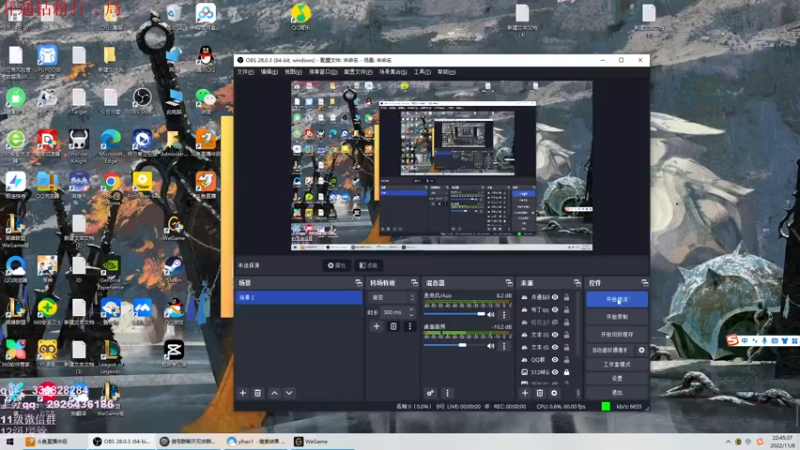Image resolution: width=800 pixels, height=450 pixels.
Task: Open OBS Studio desktop shortcut
Action: 142,100
